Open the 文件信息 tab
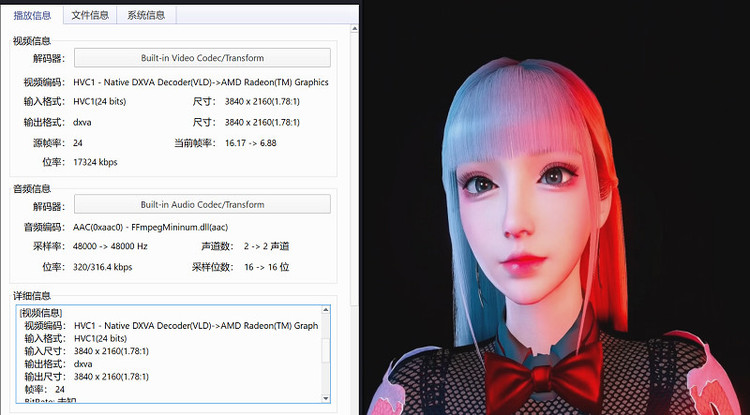The height and width of the screenshot is (415, 750). (90, 15)
